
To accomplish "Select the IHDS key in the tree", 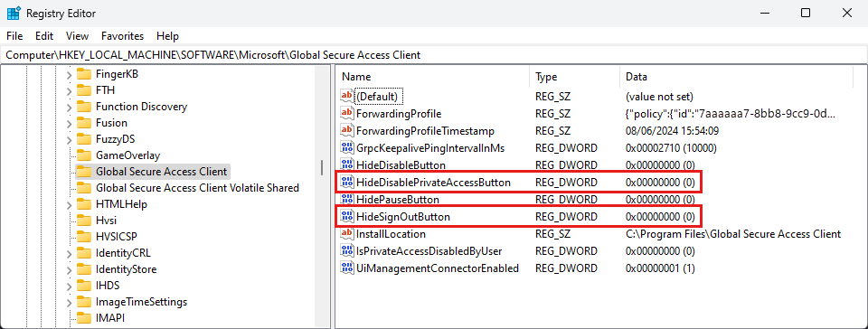I will point(108,286).
